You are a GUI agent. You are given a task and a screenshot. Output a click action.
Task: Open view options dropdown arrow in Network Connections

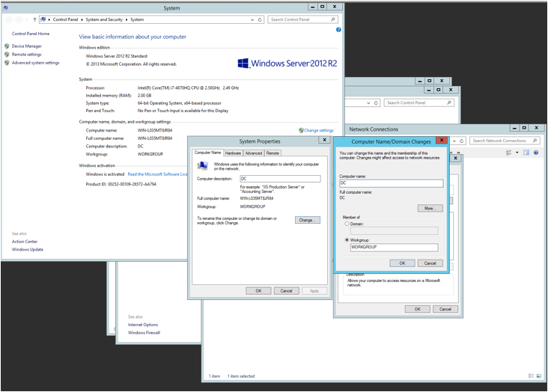tap(517, 153)
